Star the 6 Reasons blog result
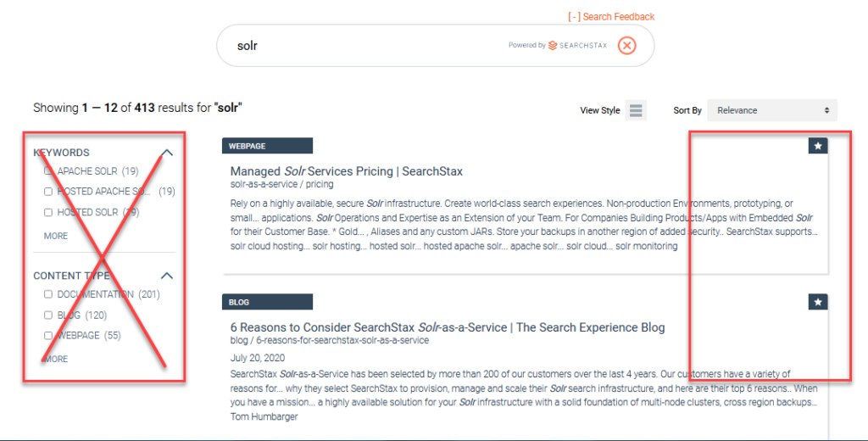This screenshot has width=868, height=441. [818, 302]
